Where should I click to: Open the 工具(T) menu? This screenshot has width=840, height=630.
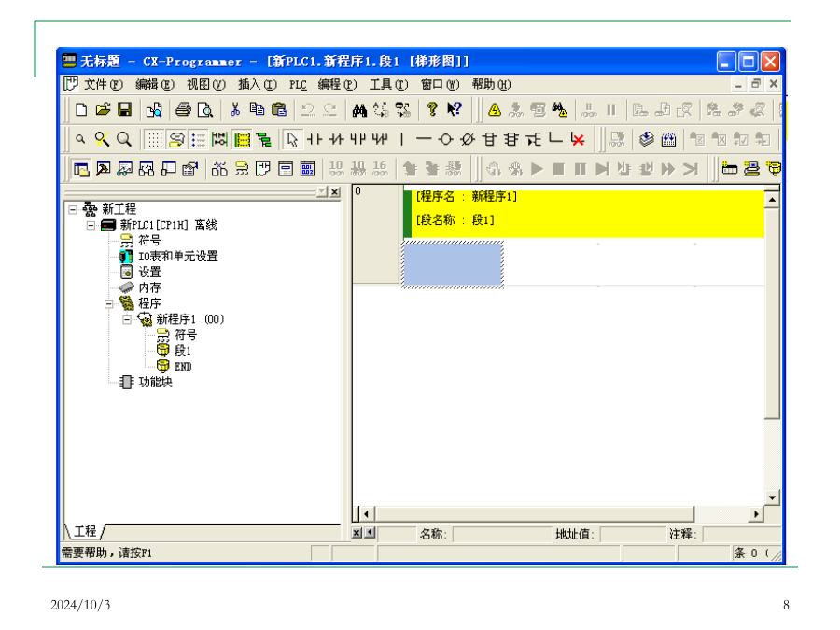(x=389, y=85)
